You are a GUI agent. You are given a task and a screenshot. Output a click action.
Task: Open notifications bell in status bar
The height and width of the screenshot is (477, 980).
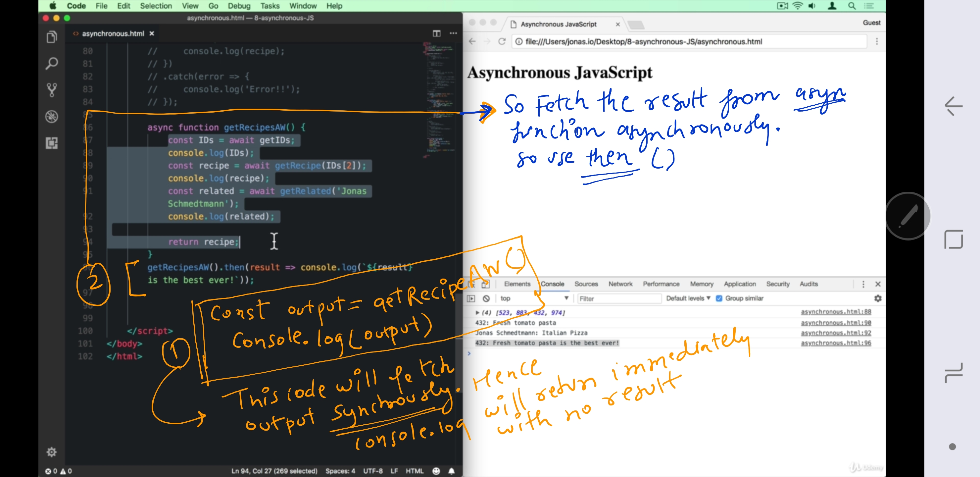pos(451,471)
